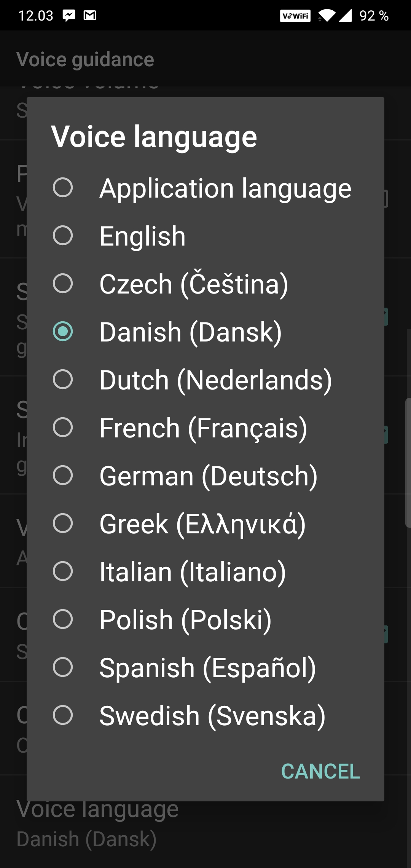Select Polish (Polski) voice language
Viewport: 411px width, 868px height.
click(205, 619)
